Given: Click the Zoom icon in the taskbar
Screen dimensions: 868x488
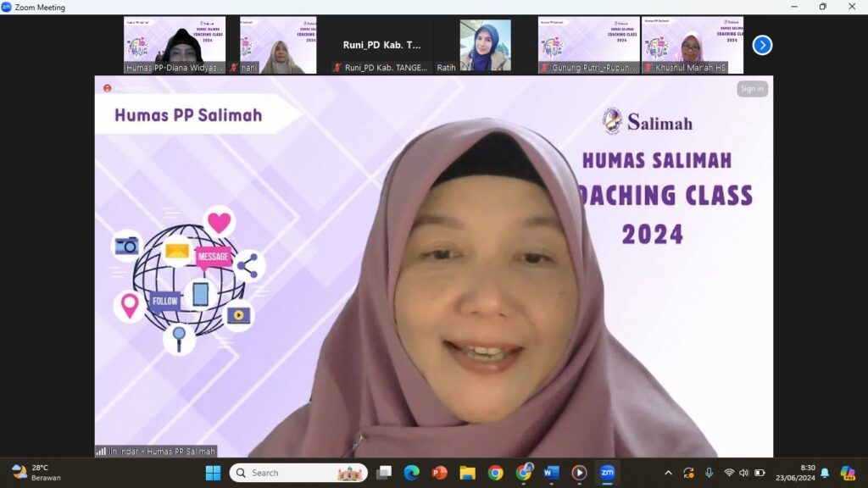Looking at the screenshot, I should [607, 473].
